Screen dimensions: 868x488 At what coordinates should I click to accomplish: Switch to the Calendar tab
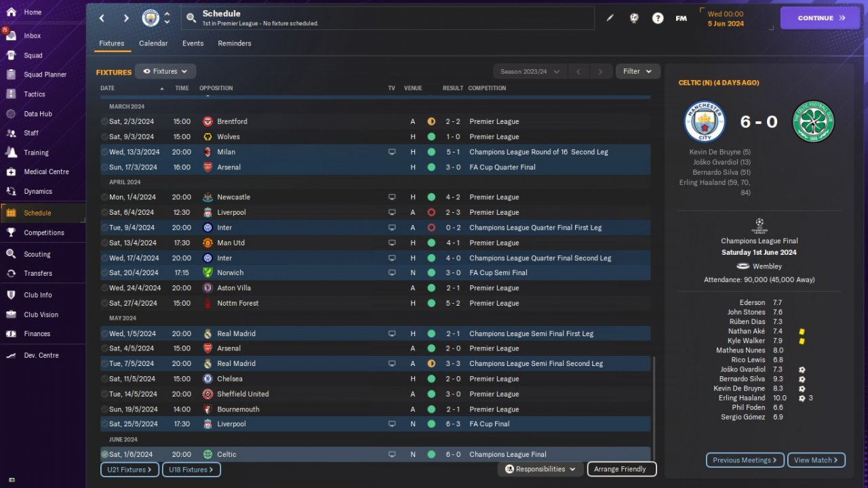point(153,43)
